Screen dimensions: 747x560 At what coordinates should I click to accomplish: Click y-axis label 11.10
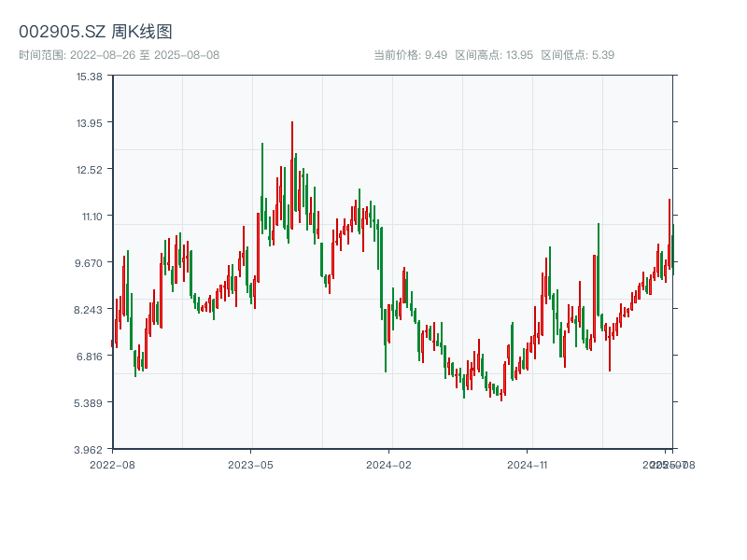tap(92, 217)
